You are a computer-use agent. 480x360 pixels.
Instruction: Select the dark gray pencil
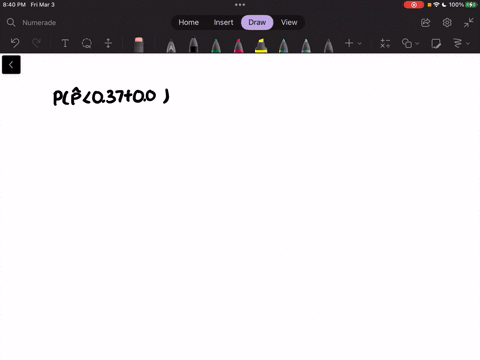[328, 46]
